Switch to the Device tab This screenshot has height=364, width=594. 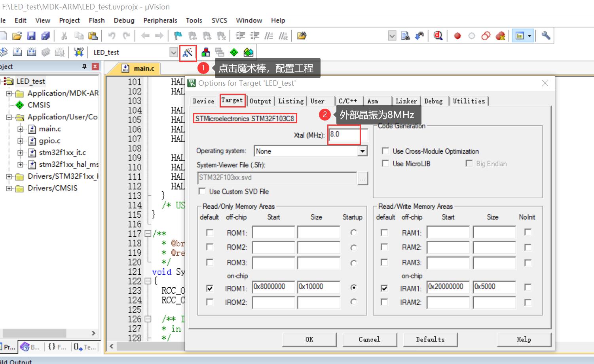203,101
